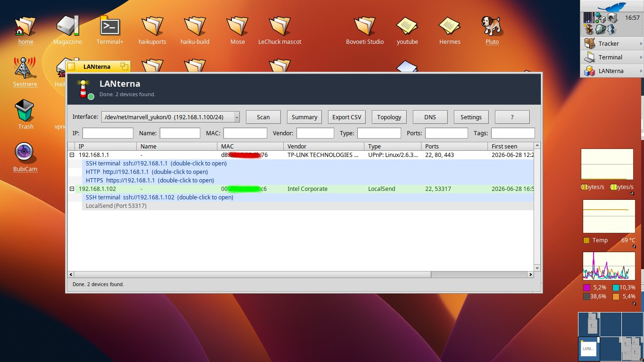Open the BubiCam desktop icon
Image resolution: width=644 pixels, height=362 pixels.
click(25, 152)
